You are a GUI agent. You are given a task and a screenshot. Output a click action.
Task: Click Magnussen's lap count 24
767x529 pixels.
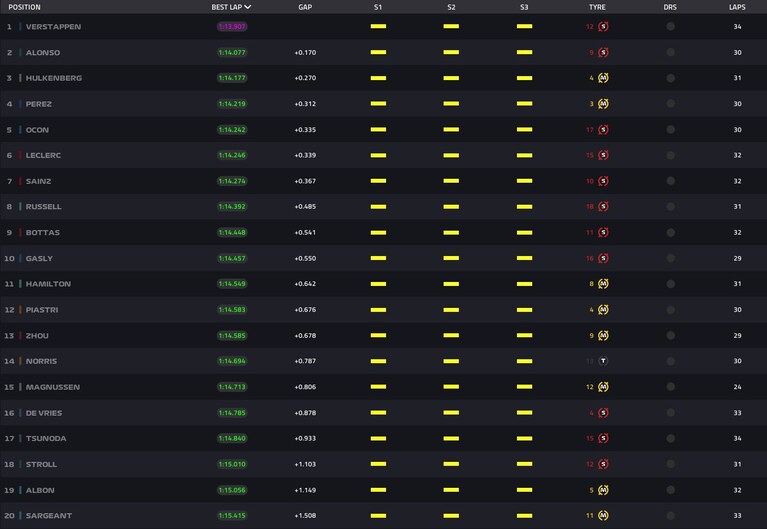pos(737,387)
